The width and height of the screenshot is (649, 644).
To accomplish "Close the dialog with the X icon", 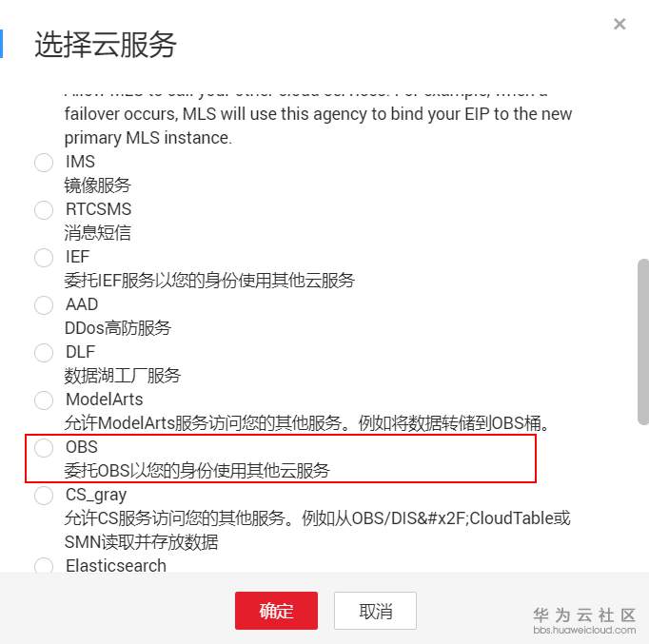I will point(619,24).
